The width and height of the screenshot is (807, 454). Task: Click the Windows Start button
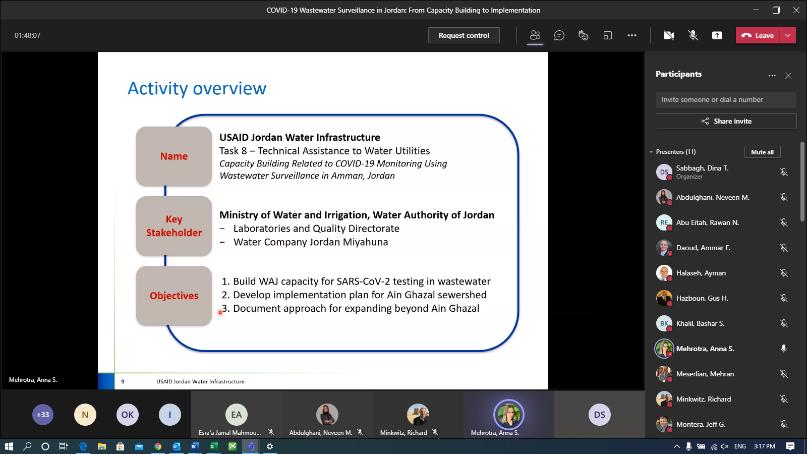coord(9,446)
